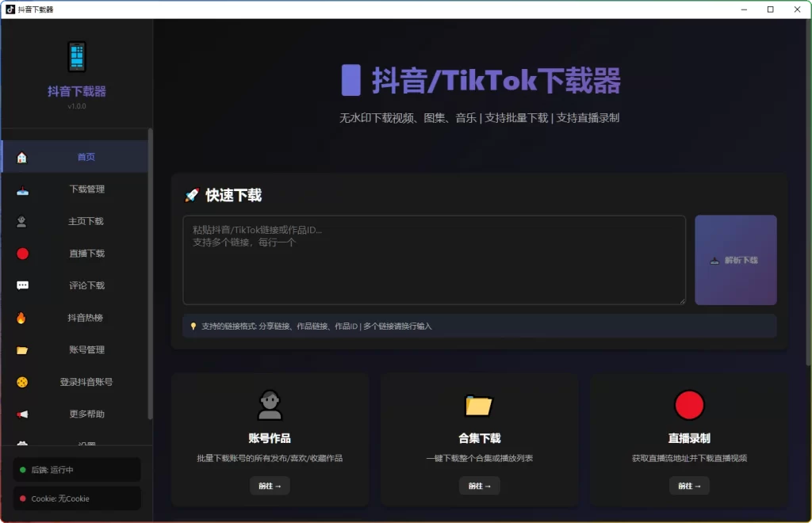Open the 下载管理 sidebar icon
The height and width of the screenshot is (523, 812).
23,189
